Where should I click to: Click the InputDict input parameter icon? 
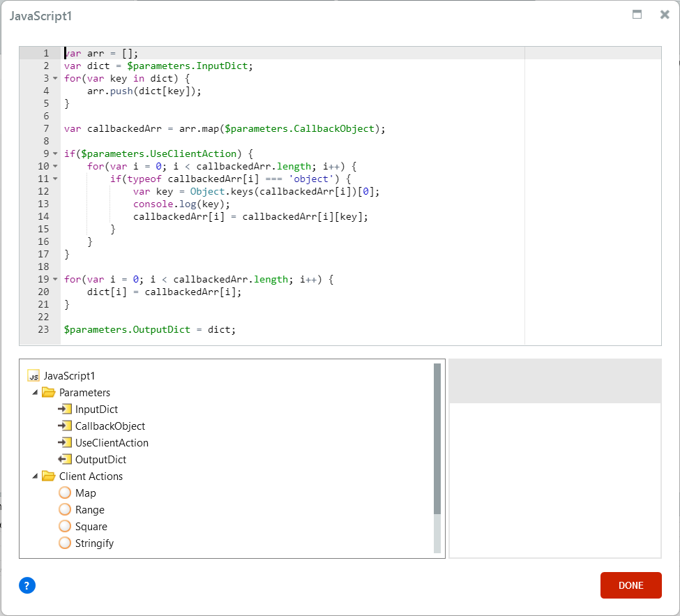pos(65,409)
